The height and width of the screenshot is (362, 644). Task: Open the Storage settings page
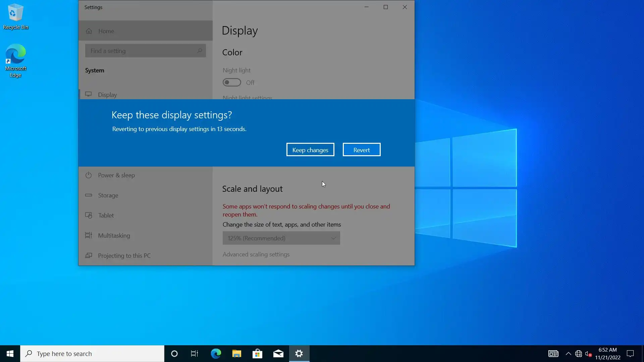click(108, 195)
